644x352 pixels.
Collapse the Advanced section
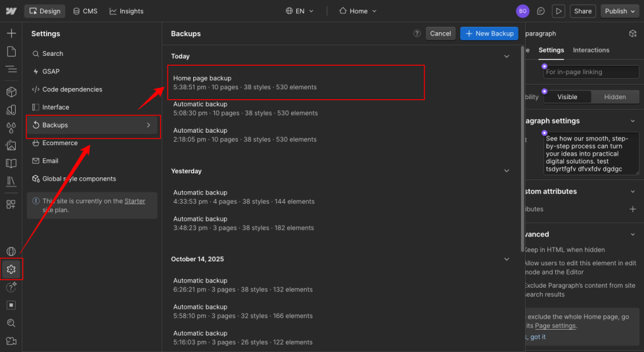pyautogui.click(x=632, y=234)
